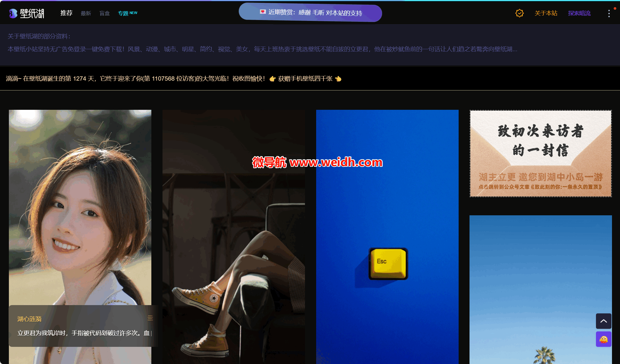Open the three-dot more menu

pyautogui.click(x=609, y=13)
